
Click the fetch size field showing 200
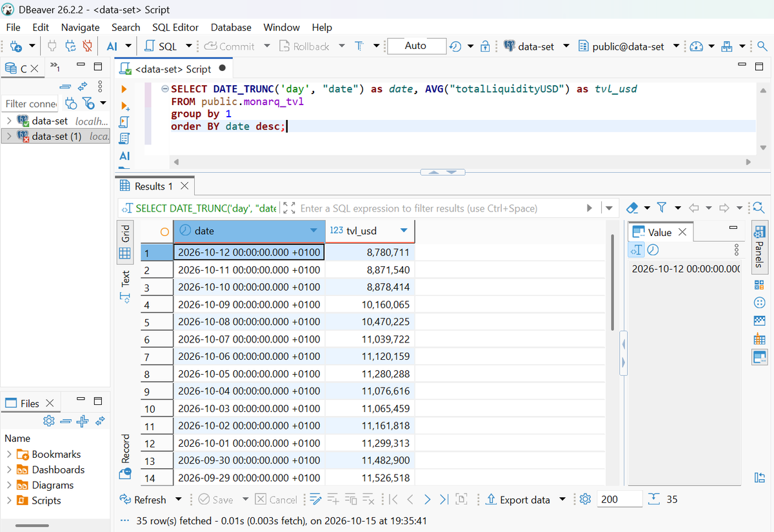coord(619,500)
